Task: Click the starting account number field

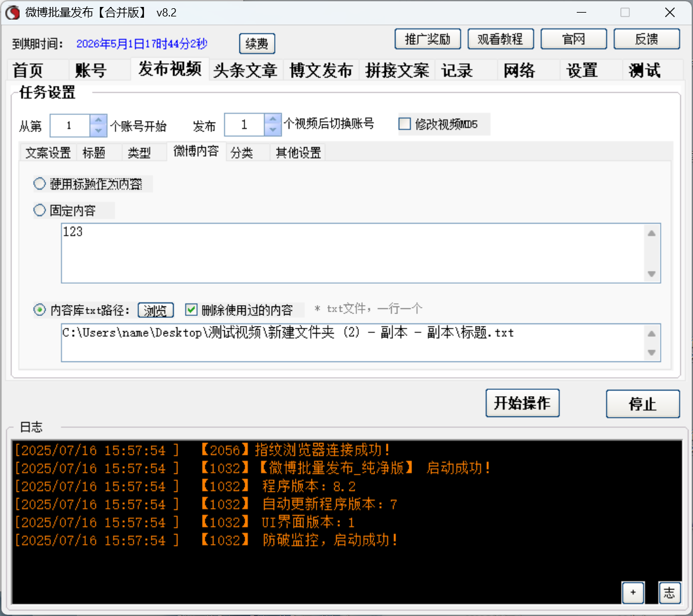Action: point(70,126)
